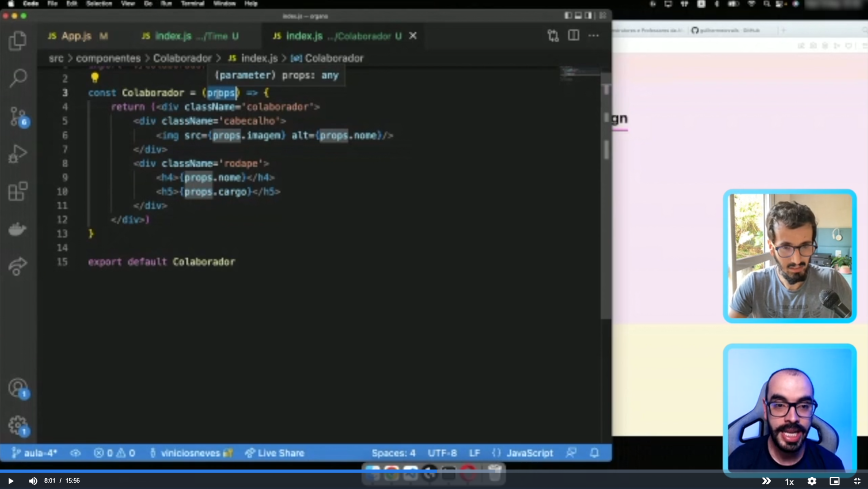Open the Search view in activity bar
Viewport: 868px width, 489px height.
coord(18,78)
